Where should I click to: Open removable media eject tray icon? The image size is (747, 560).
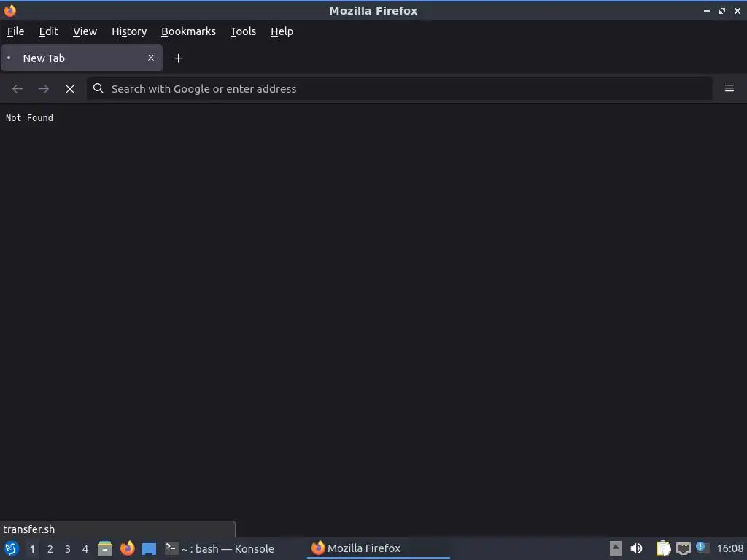pyautogui.click(x=615, y=548)
